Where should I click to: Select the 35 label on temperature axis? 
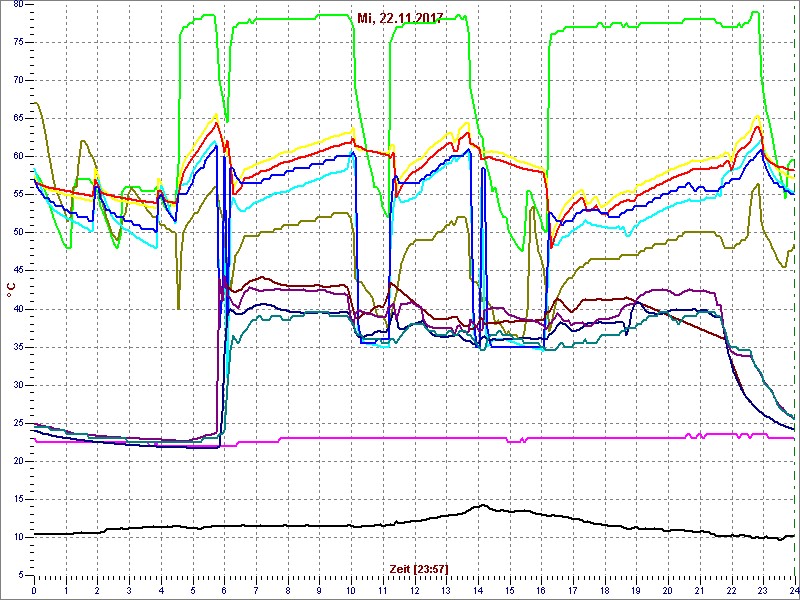click(x=17, y=347)
